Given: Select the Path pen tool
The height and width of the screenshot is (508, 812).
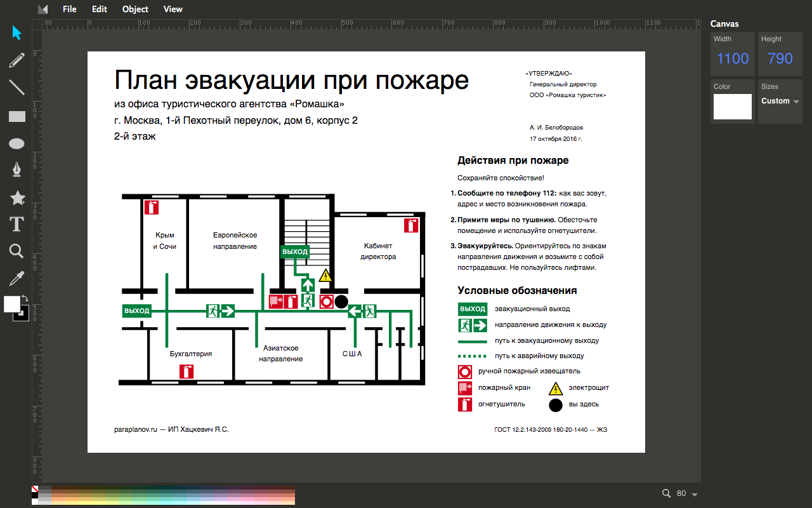Looking at the screenshot, I should pyautogui.click(x=17, y=170).
